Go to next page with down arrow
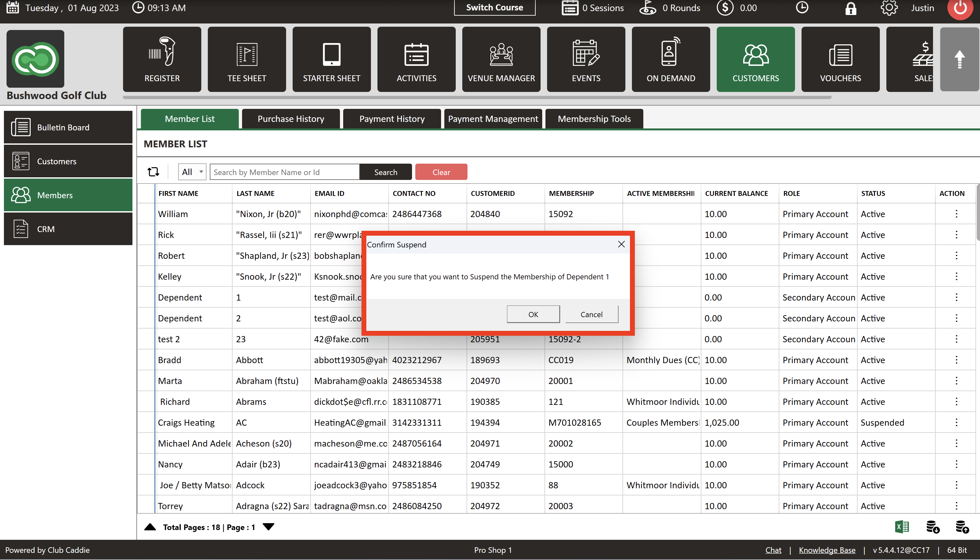The image size is (980, 560). point(268,527)
